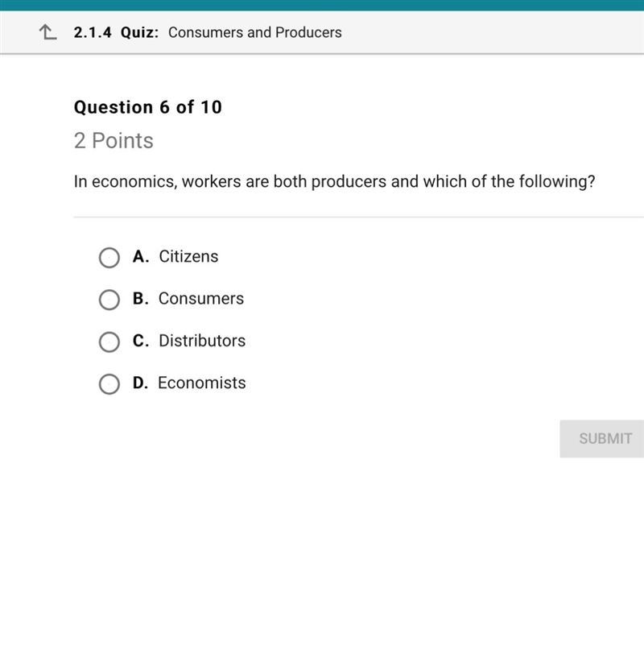Click the up-arrow back icon in header
This screenshot has height=646, width=644.
pos(47,32)
